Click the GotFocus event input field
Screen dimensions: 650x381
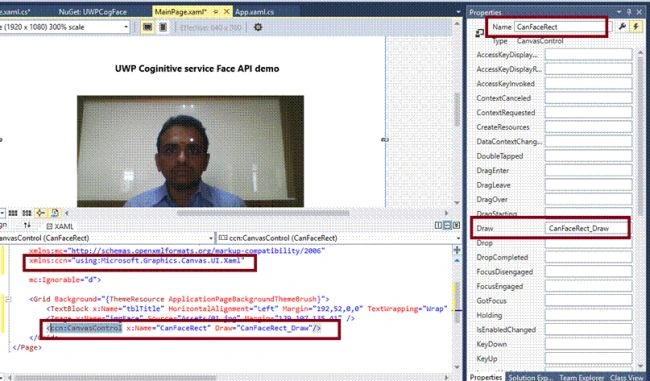588,301
